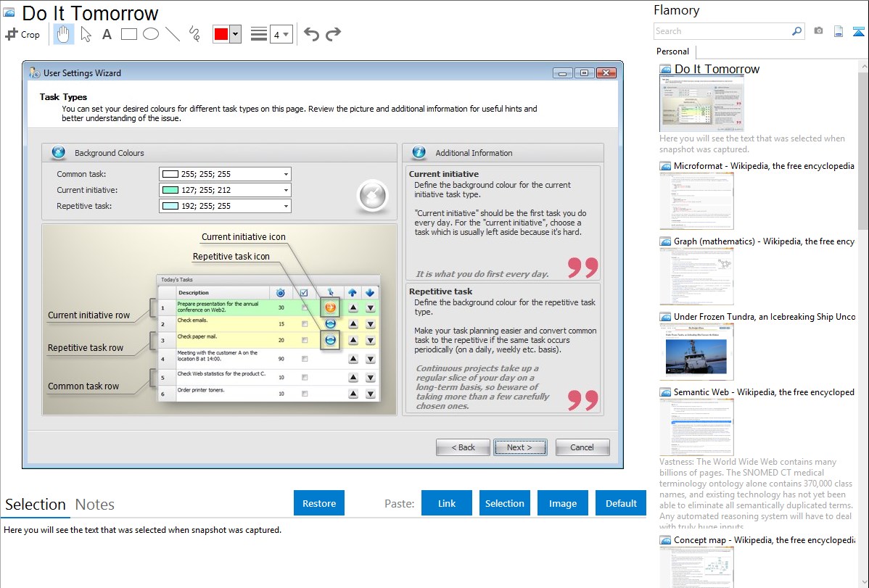Click the Restore button
This screenshot has width=869, height=588.
[319, 503]
